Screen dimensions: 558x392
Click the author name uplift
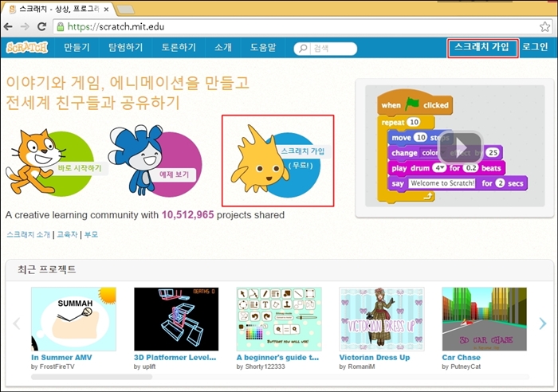[x=149, y=367]
